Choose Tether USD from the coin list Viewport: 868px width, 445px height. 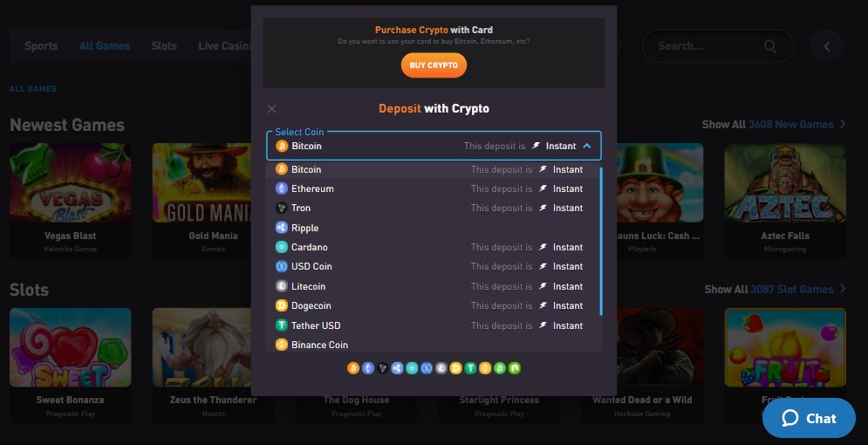point(434,325)
